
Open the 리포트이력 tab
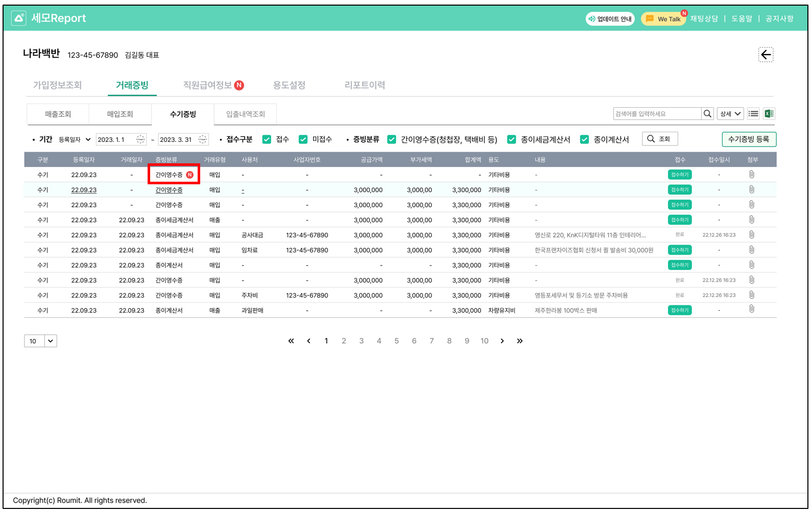tap(365, 85)
